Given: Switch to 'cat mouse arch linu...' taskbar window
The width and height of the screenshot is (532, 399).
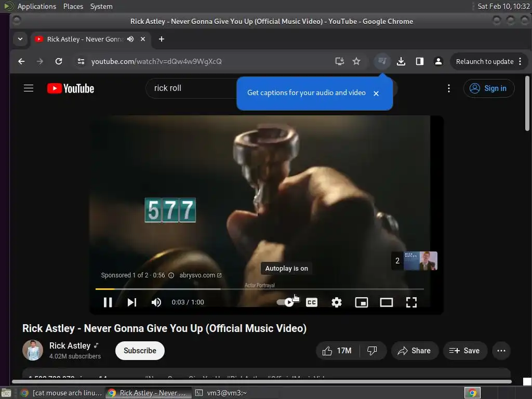Looking at the screenshot, I should click(61, 393).
